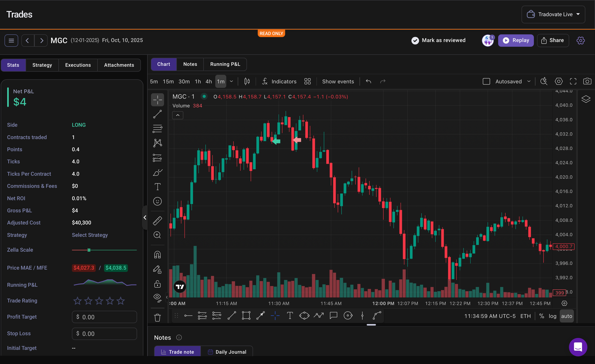Toggle the Autosaved checkbox

coord(486,81)
